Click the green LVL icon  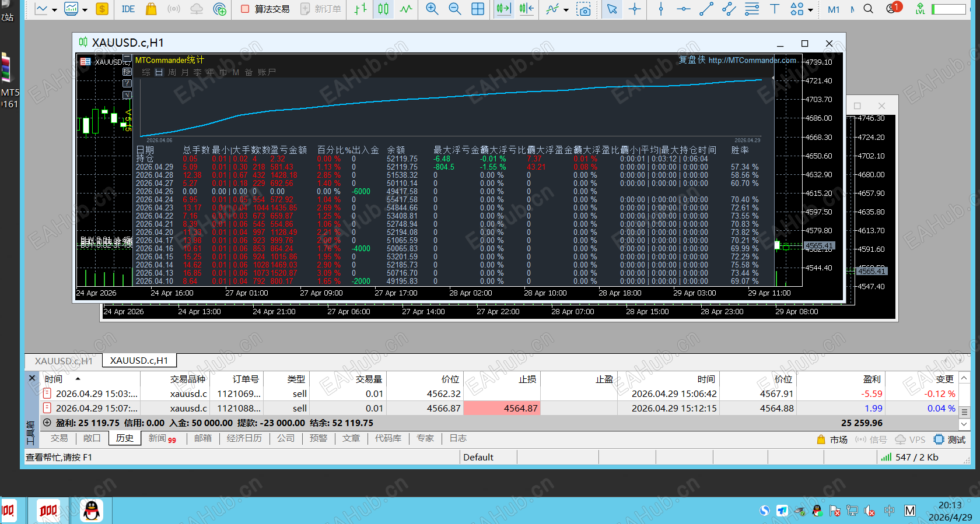coord(921,9)
